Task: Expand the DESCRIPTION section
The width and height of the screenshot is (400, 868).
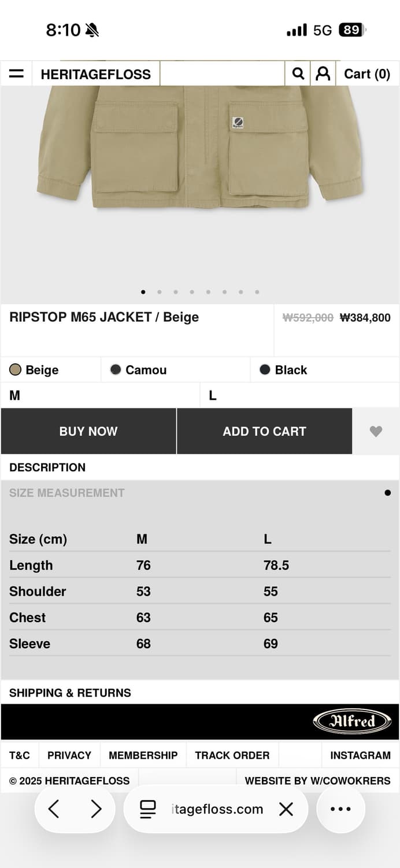Action: [x=47, y=468]
